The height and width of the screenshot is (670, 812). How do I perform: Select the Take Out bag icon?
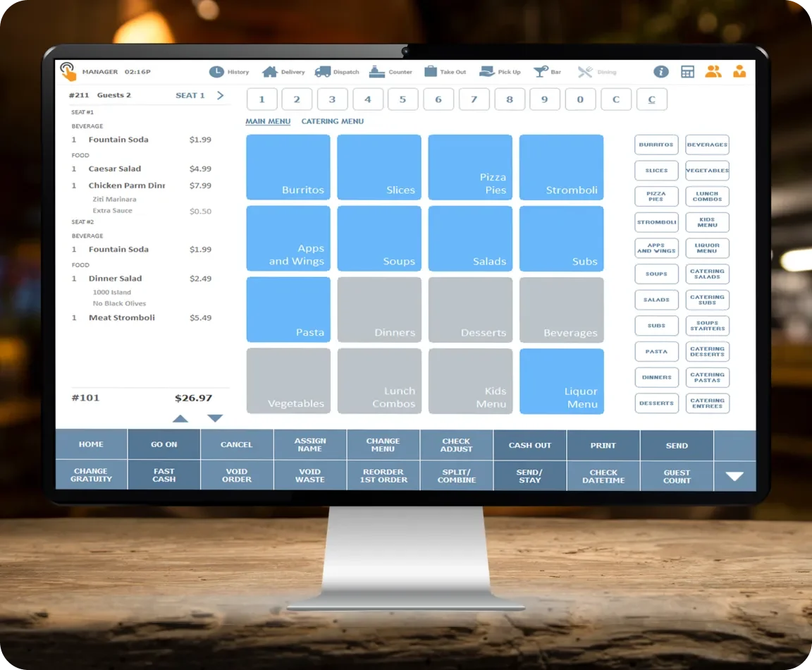click(x=431, y=72)
